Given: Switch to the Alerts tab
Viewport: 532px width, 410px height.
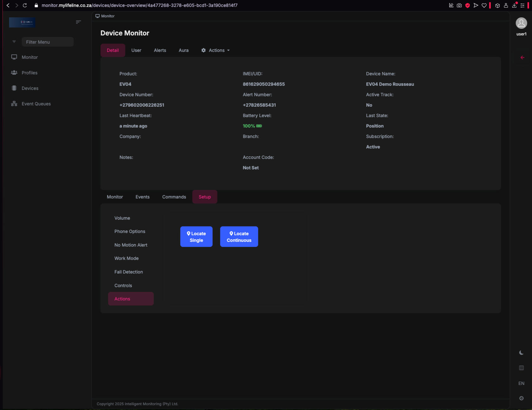Looking at the screenshot, I should 160,50.
